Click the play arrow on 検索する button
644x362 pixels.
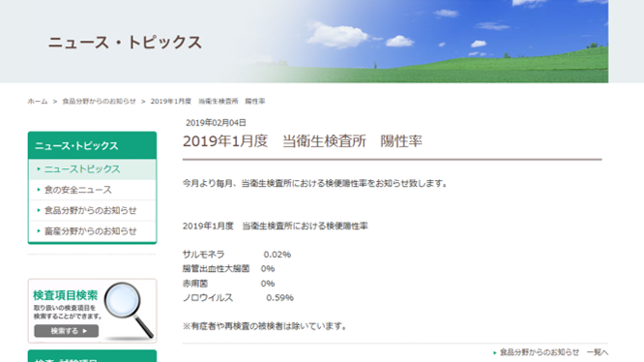coord(85,331)
